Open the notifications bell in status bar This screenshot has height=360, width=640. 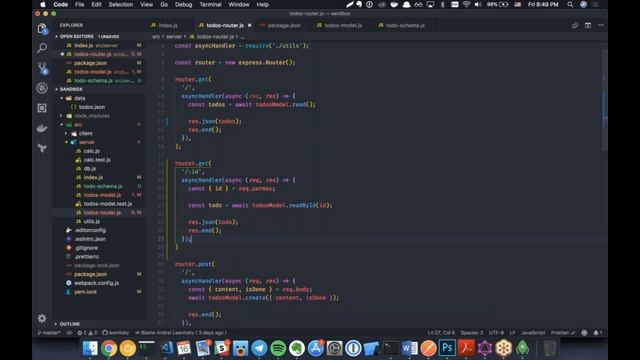click(597, 333)
